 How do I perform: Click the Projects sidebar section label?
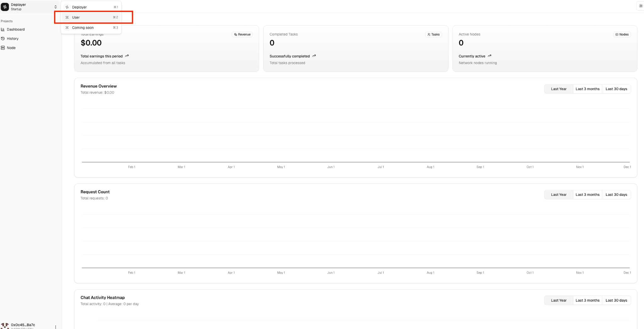pos(7,21)
